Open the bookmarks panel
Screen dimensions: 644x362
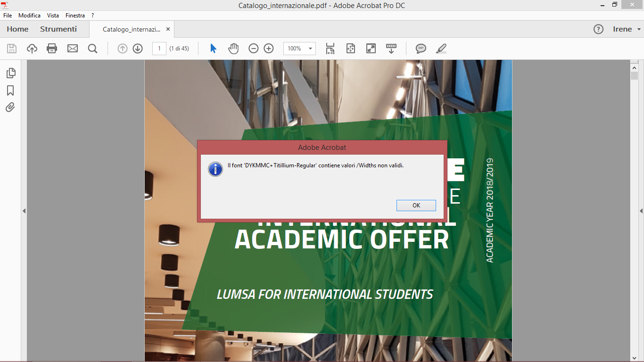click(x=10, y=90)
